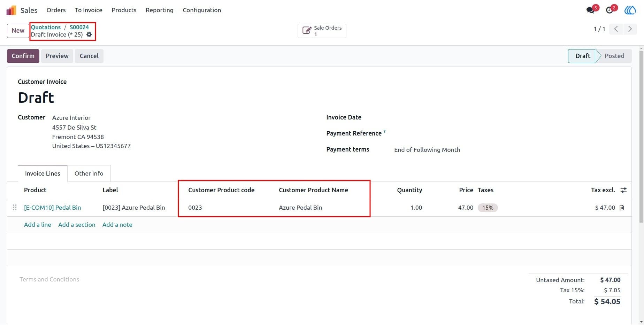Go to next record arrow
Screen dimensions: 644x325
[630, 29]
